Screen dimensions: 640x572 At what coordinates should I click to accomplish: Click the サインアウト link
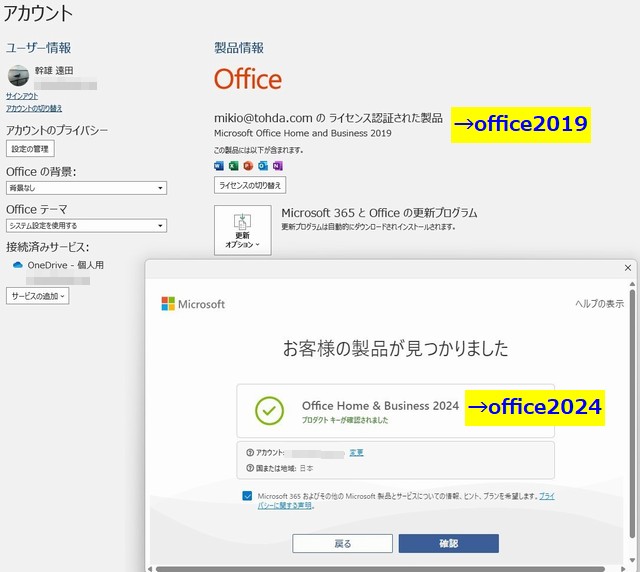coord(22,96)
